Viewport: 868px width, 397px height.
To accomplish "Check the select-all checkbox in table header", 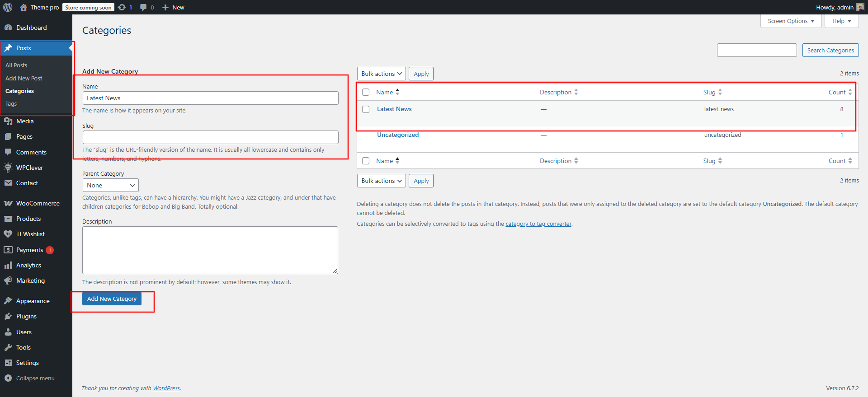I will click(x=366, y=92).
